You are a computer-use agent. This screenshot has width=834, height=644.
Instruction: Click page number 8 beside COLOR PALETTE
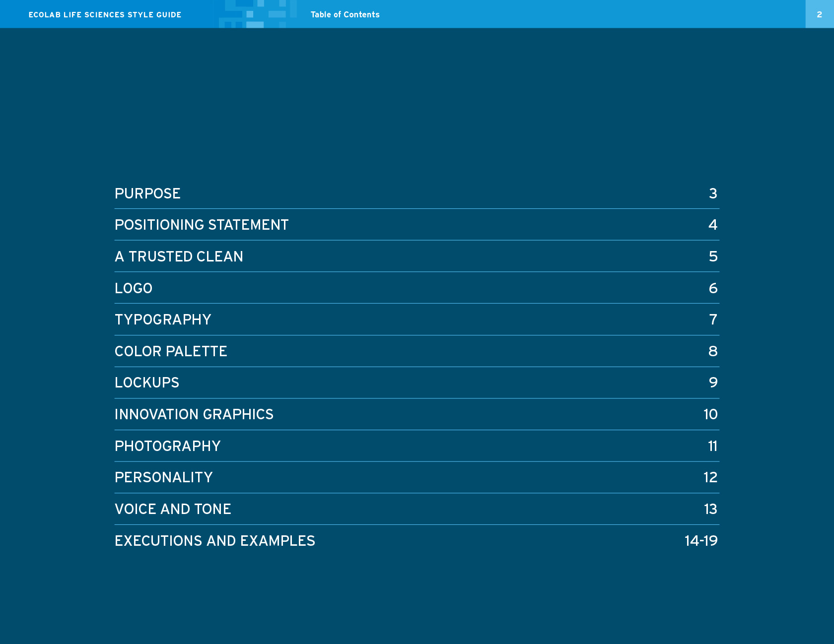click(713, 351)
